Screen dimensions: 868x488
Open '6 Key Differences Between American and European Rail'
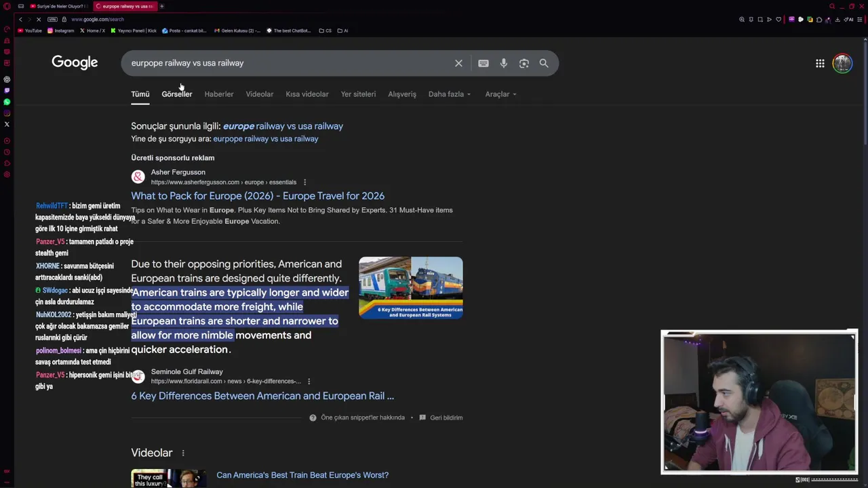(x=262, y=396)
